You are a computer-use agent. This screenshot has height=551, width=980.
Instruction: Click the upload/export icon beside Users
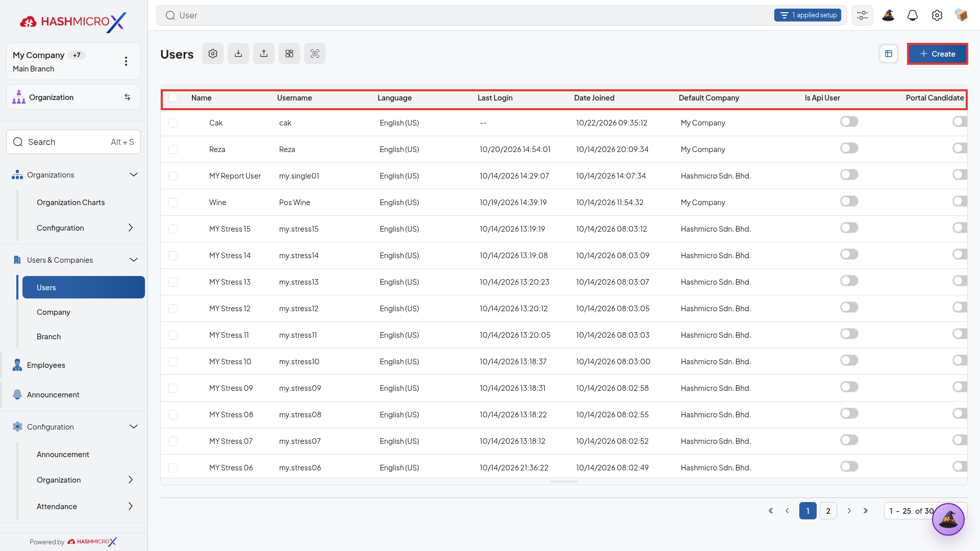[x=264, y=54]
